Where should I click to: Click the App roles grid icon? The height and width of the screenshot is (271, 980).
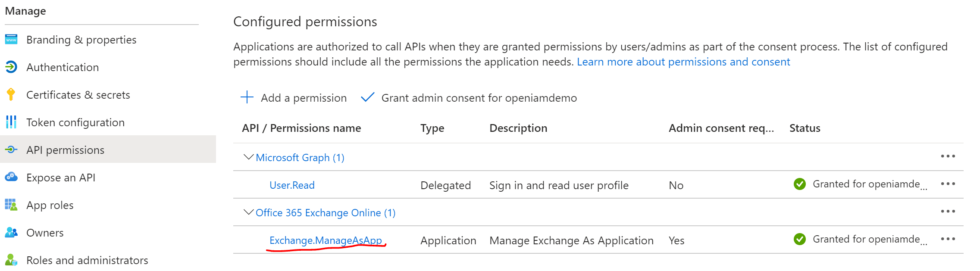[x=11, y=205]
